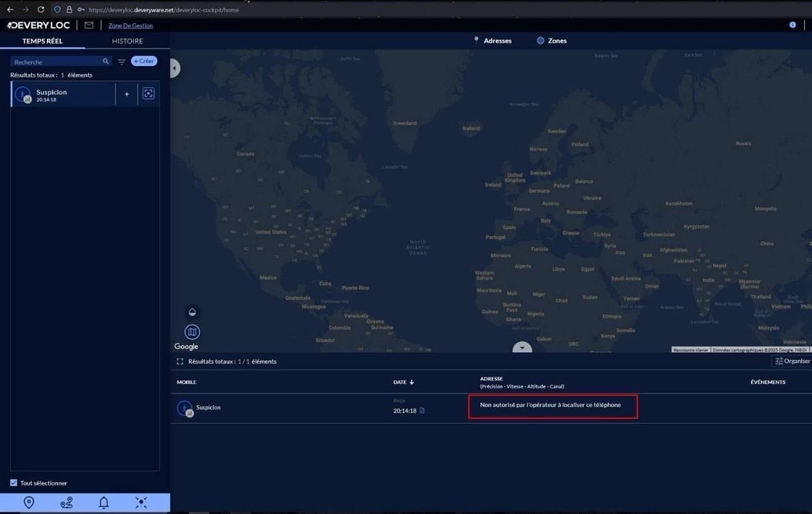
Task: Click the filter icon beside the search field
Action: click(122, 62)
